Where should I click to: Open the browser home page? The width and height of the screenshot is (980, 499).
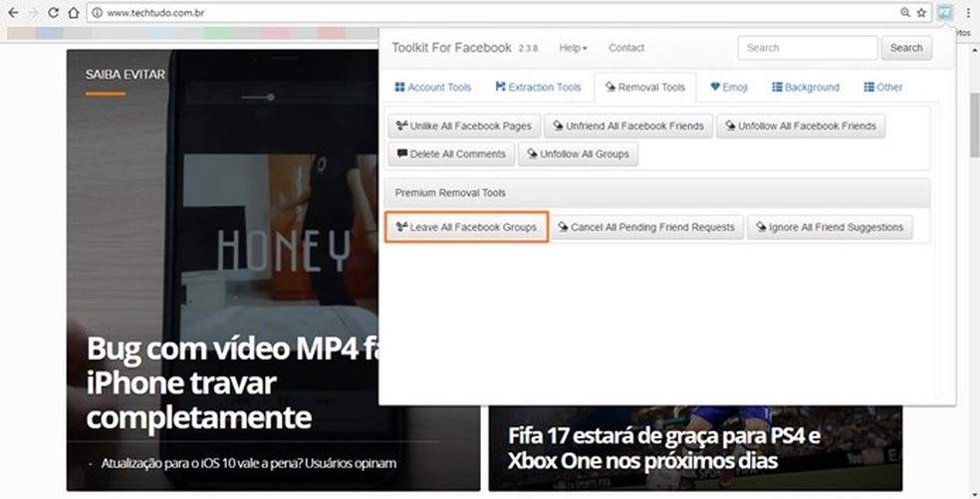click(73, 13)
